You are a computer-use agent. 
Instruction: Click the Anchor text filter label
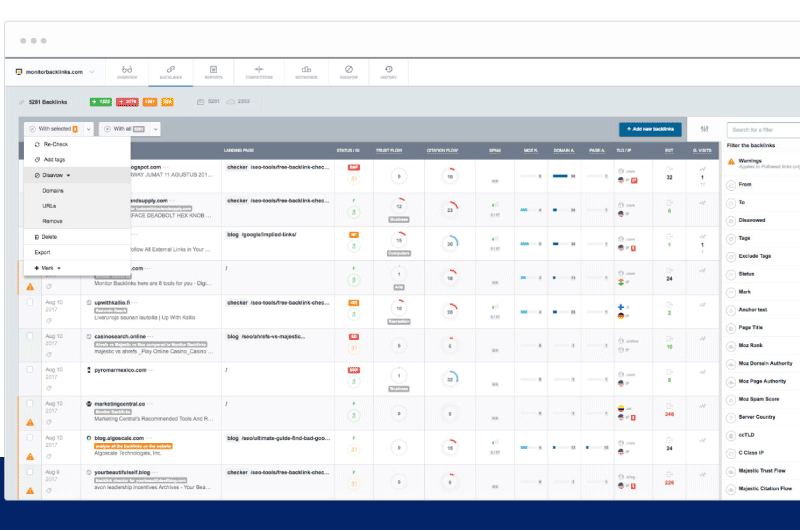[x=753, y=310]
